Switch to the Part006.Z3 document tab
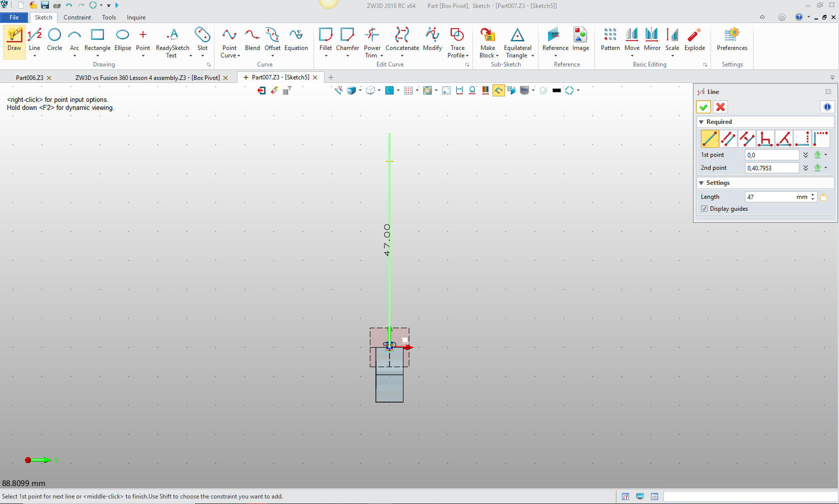 tap(29, 78)
